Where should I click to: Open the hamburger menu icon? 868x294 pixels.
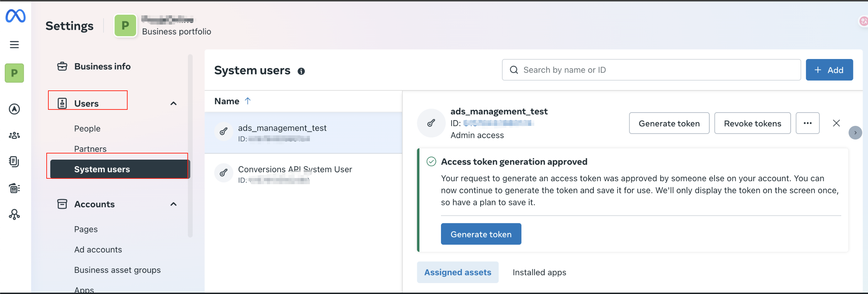point(14,45)
